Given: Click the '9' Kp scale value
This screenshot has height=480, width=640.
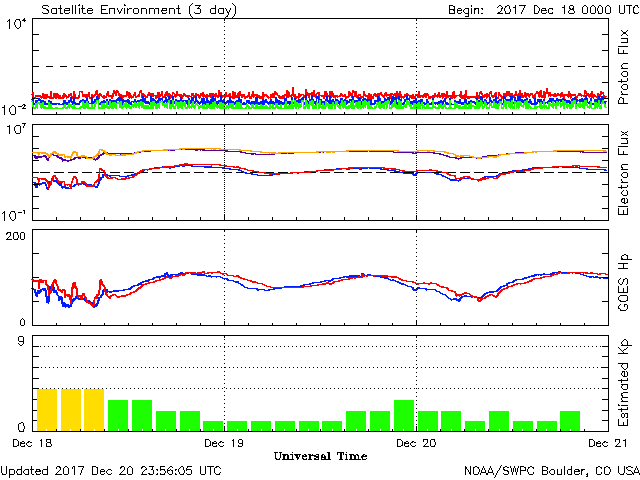Looking at the screenshot, I should [21, 341].
